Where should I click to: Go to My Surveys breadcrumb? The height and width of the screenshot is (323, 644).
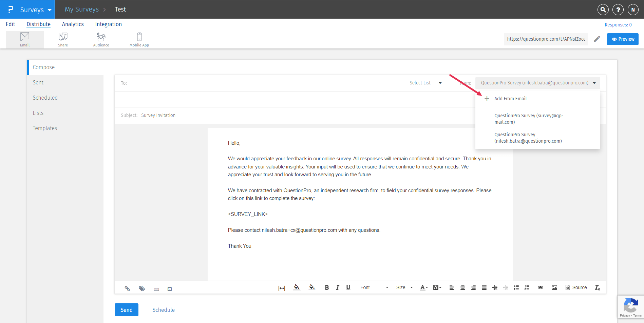pos(82,9)
